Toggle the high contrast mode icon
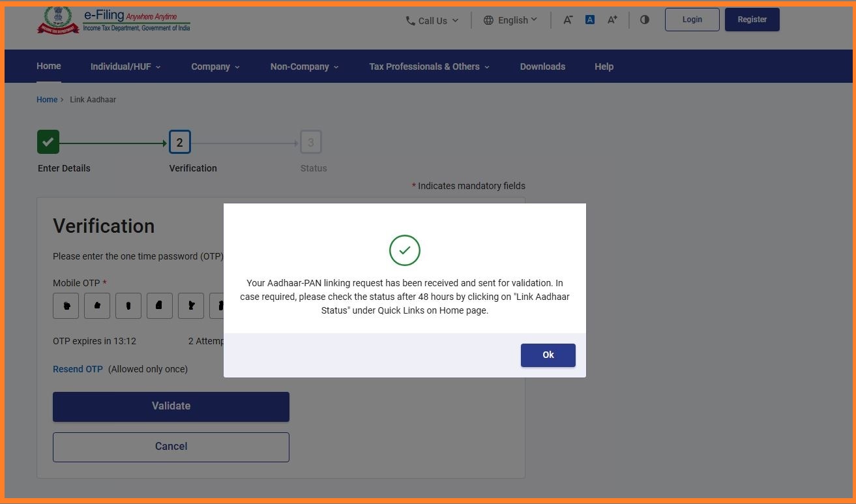Viewport: 856px width, 504px height. 645,20
